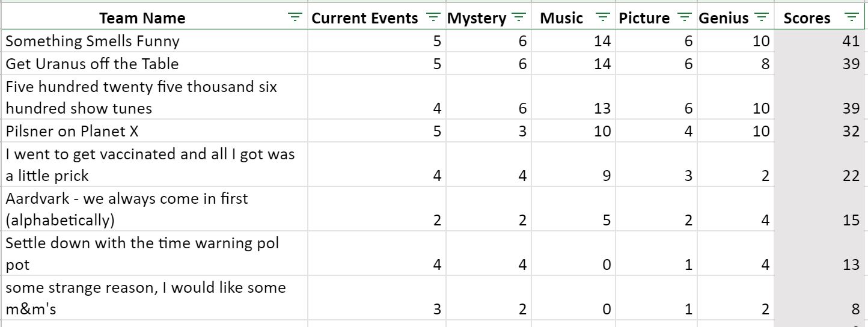Viewport: 868px width, 327px height.
Task: Click the Genius column filter icon
Action: pos(762,18)
